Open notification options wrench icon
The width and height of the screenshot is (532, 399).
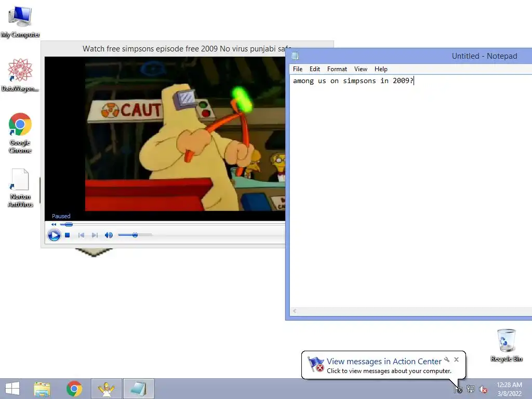click(447, 360)
